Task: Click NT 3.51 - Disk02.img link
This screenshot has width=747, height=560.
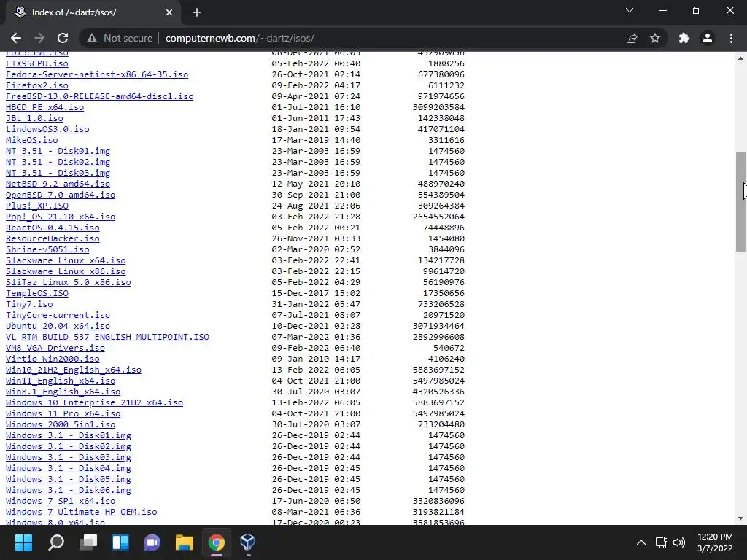Action: pos(58,162)
